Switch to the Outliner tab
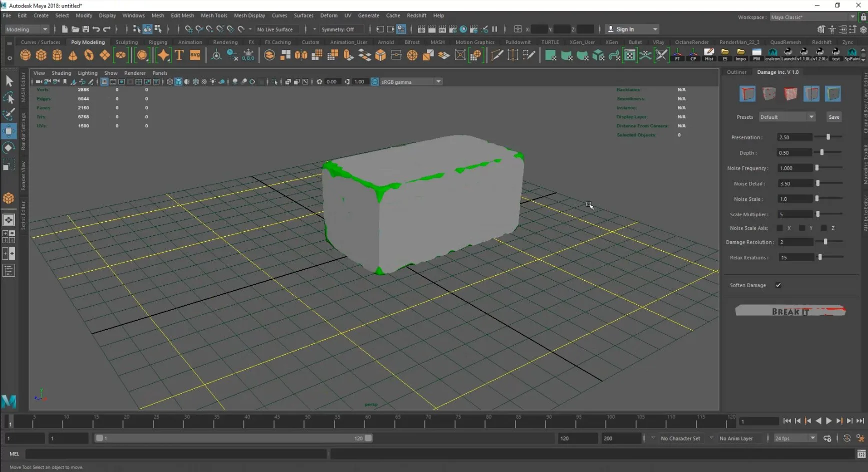 click(x=737, y=72)
